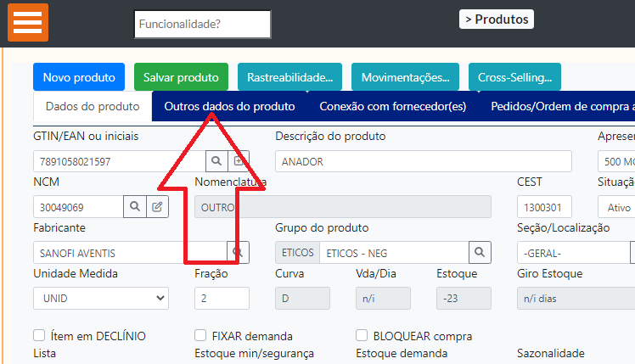635x364 pixels.
Task: Click the Grupo do produto search icon
Action: (480, 252)
